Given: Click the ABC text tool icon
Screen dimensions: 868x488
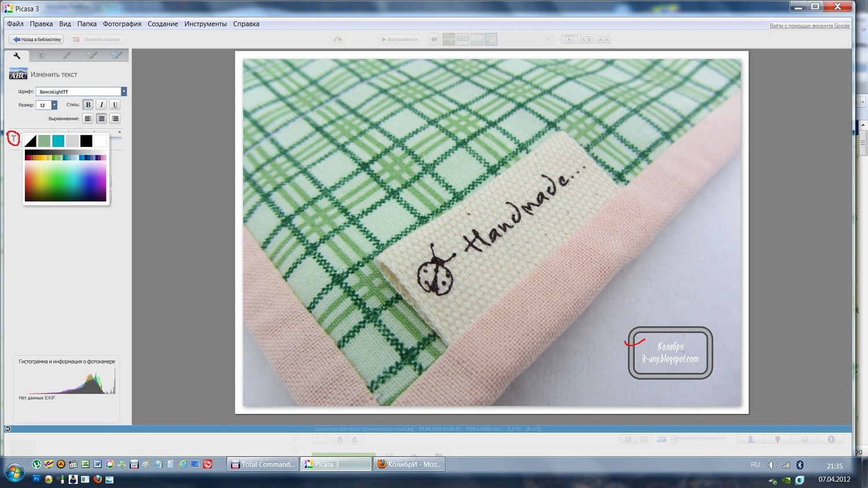Looking at the screenshot, I should point(18,74).
